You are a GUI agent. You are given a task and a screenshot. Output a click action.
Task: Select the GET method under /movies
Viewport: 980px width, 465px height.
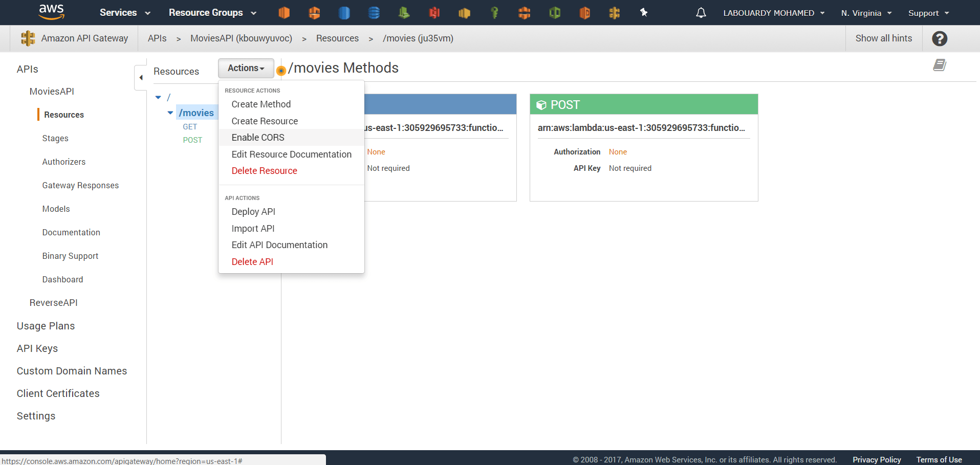[190, 127]
